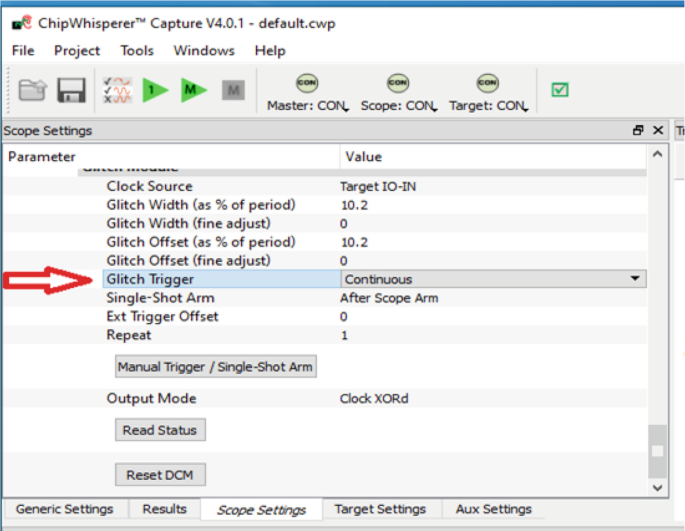Click the Target connection status icon
Viewport: 685px width, 531px height.
[488, 83]
